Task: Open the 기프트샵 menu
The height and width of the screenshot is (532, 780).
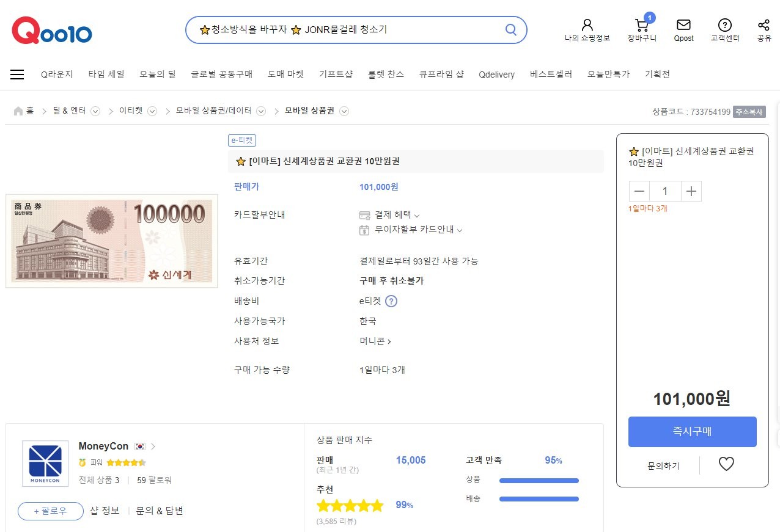Action: coord(336,75)
